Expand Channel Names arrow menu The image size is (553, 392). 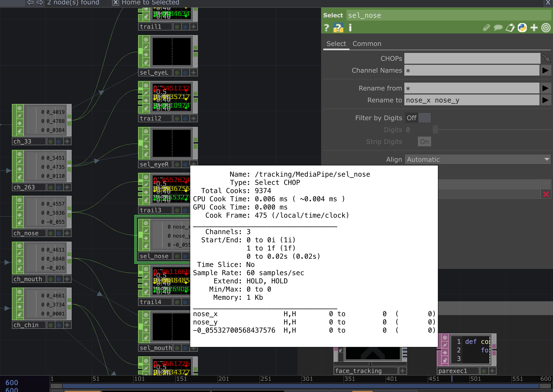(545, 70)
